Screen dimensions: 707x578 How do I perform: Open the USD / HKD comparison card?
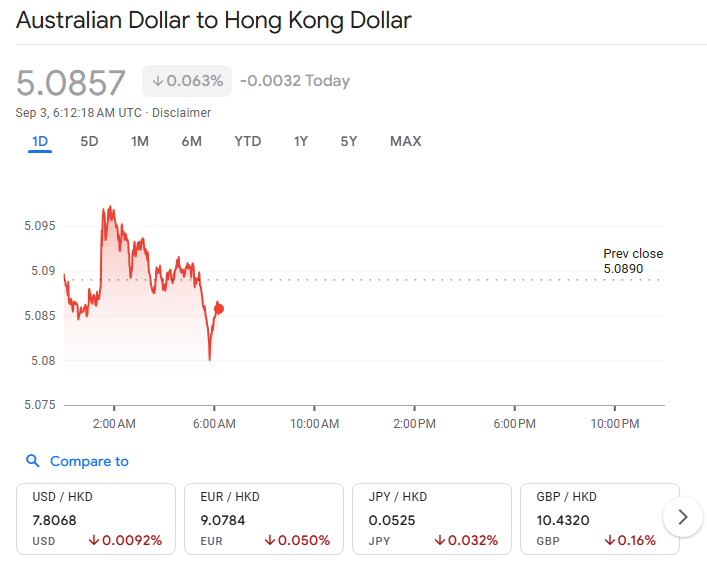(96, 519)
